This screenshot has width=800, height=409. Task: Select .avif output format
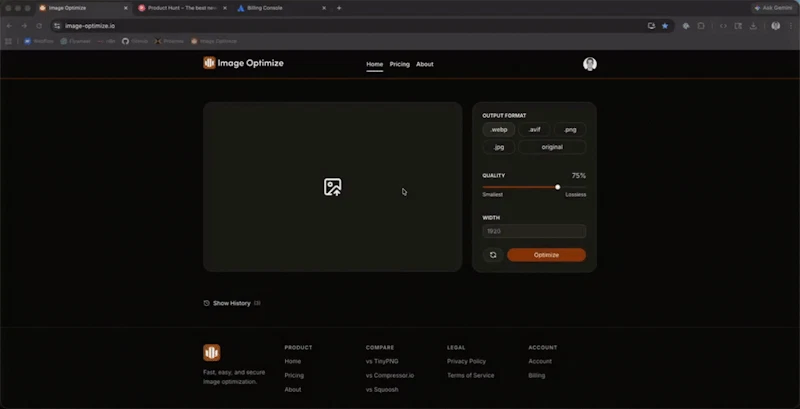click(534, 130)
